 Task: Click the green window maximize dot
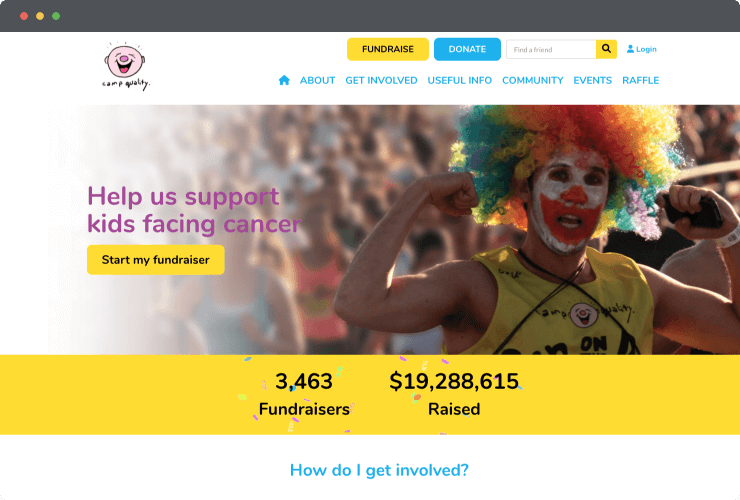(56, 16)
